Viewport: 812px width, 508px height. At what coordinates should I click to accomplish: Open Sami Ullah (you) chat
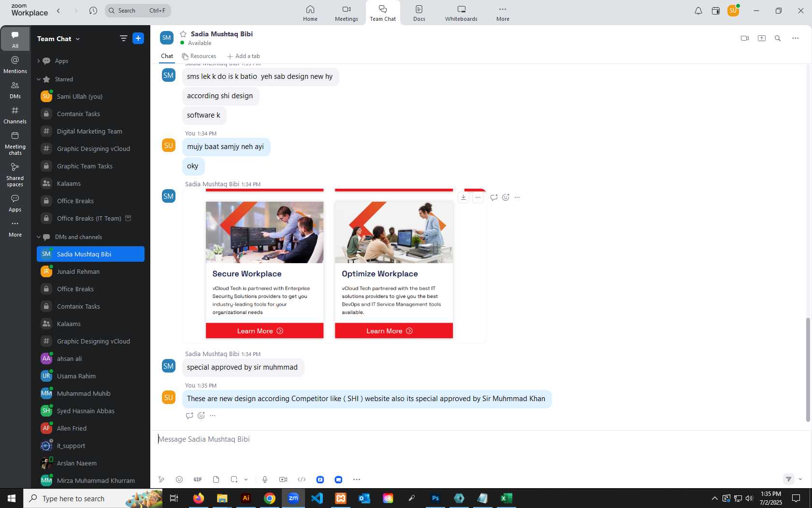click(90, 96)
